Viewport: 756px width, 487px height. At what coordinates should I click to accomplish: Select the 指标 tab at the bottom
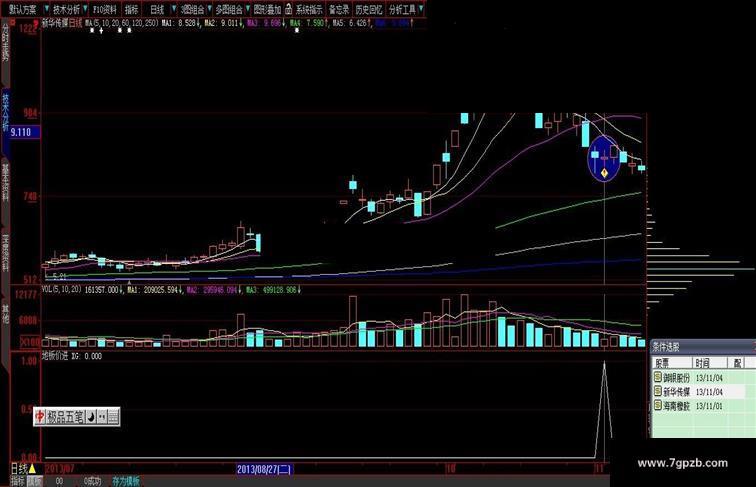(18, 481)
